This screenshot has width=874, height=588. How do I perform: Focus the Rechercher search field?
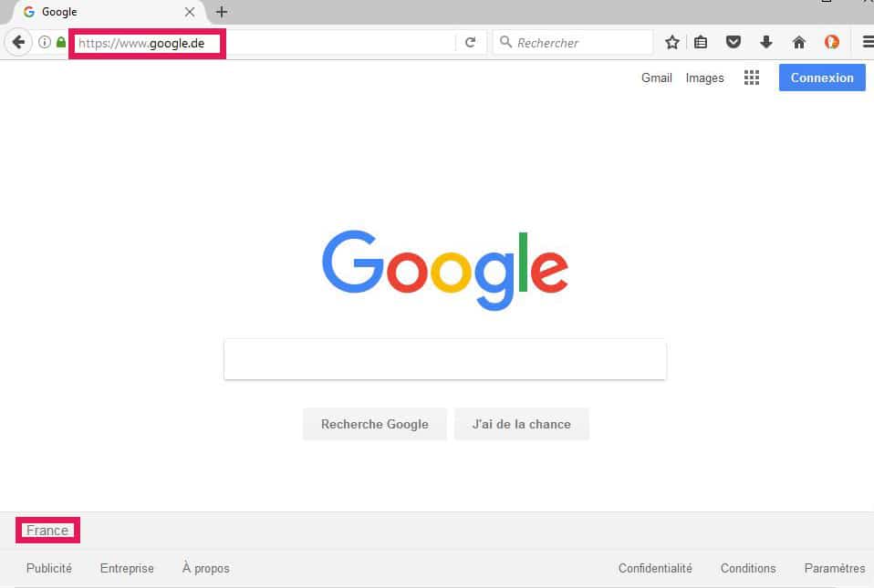pyautogui.click(x=573, y=42)
